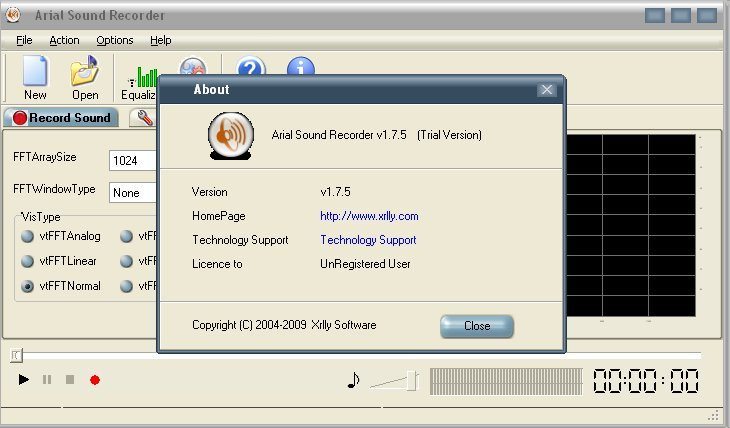Click the audio level meter bar
This screenshot has height=428, width=730.
coord(506,381)
